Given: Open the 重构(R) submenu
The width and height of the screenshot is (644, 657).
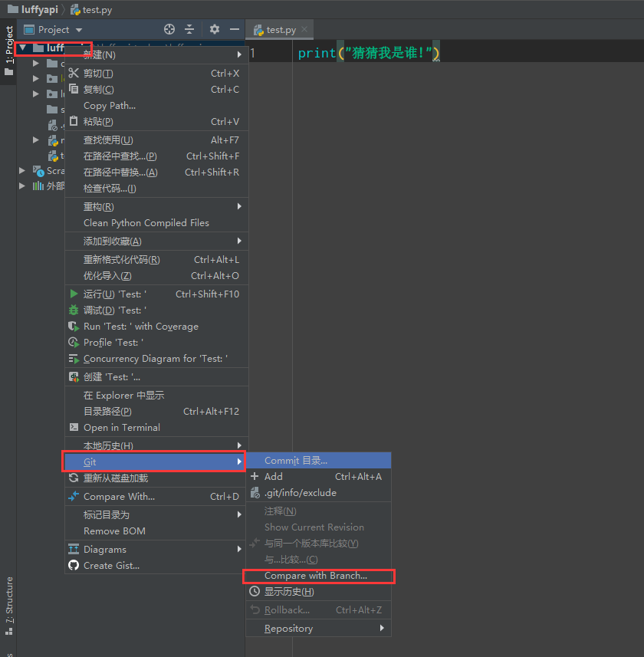Looking at the screenshot, I should [156, 206].
